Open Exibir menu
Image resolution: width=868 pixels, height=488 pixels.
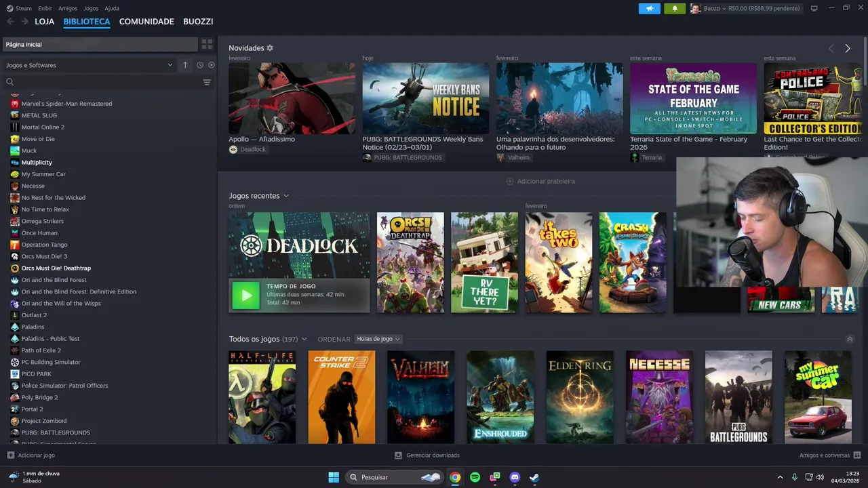coord(45,8)
